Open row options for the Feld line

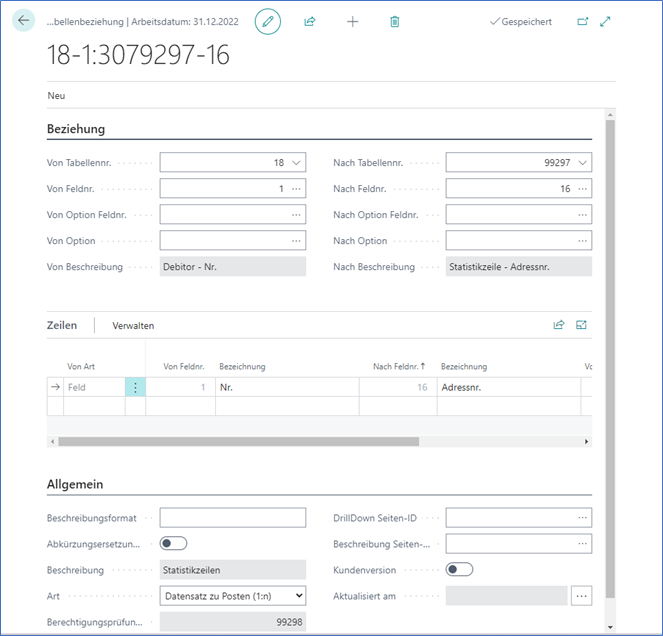[x=135, y=388]
